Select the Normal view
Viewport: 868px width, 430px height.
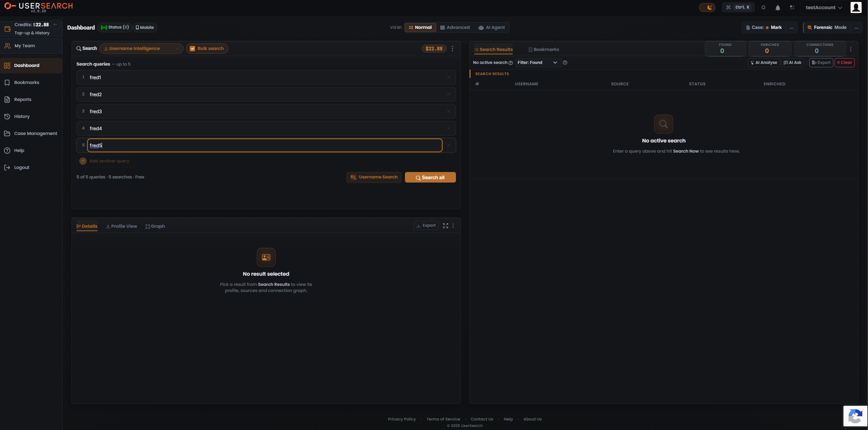pos(420,28)
